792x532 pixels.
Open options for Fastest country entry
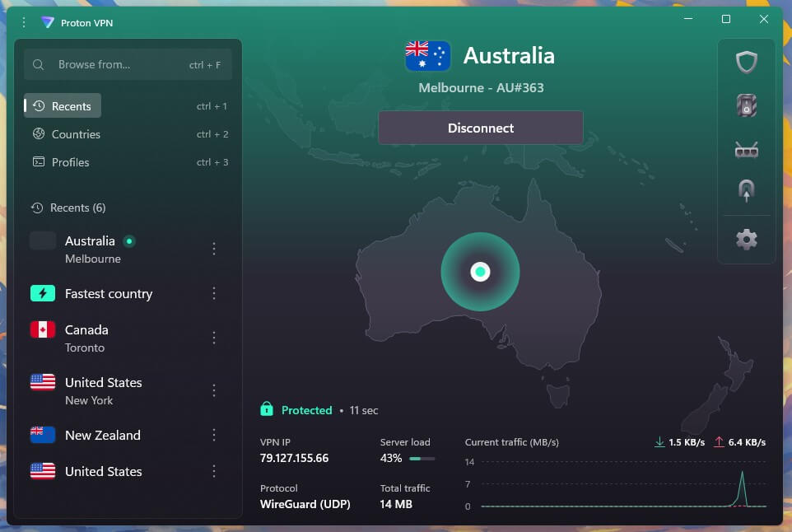pos(214,293)
